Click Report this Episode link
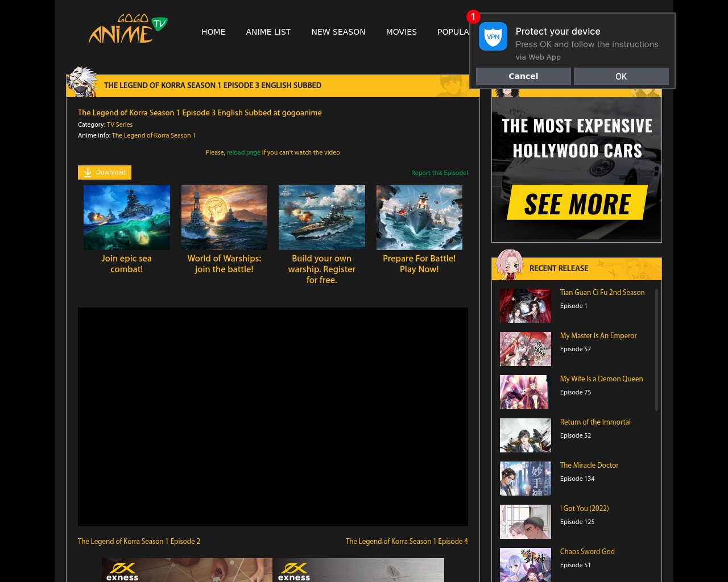The width and height of the screenshot is (728, 582). point(440,173)
